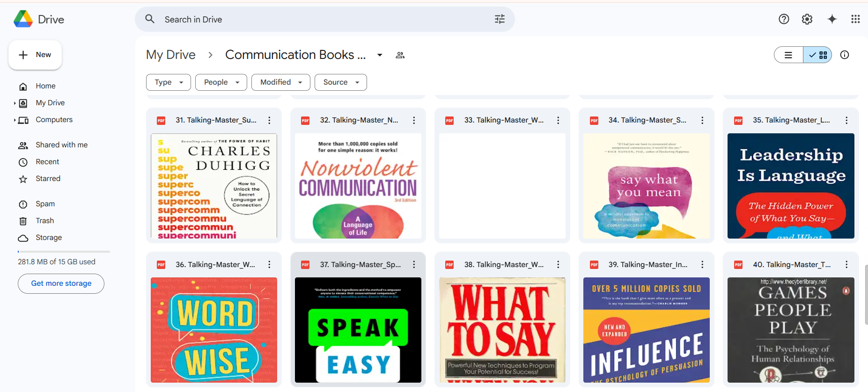The height and width of the screenshot is (392, 868).
Task: Select My Drive in sidebar
Action: [50, 103]
